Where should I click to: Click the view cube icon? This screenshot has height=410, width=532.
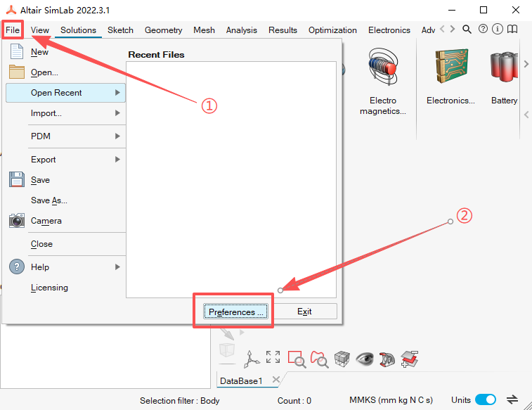[342, 359]
